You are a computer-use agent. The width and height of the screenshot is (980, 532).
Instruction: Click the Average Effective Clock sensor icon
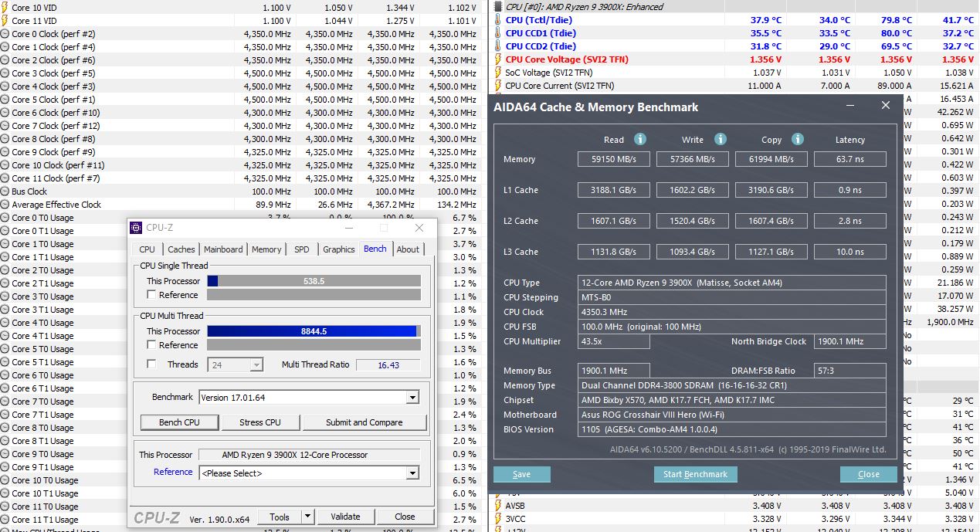pyautogui.click(x=5, y=205)
